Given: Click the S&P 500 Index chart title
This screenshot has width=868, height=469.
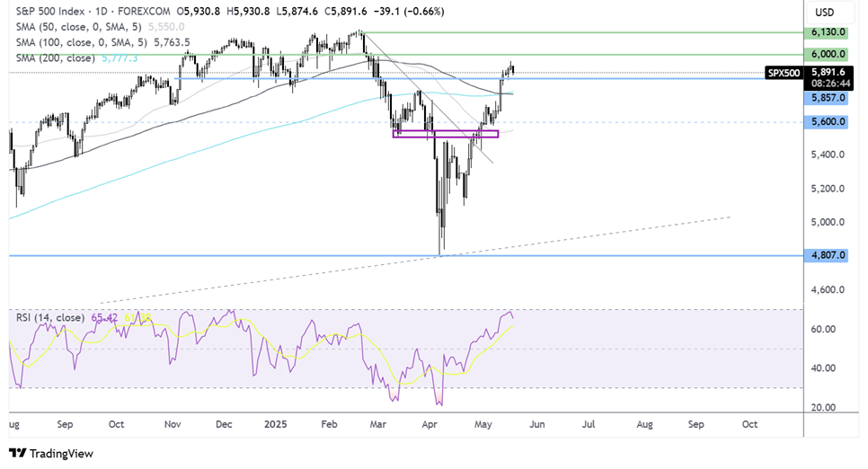Looking at the screenshot, I should [50, 11].
